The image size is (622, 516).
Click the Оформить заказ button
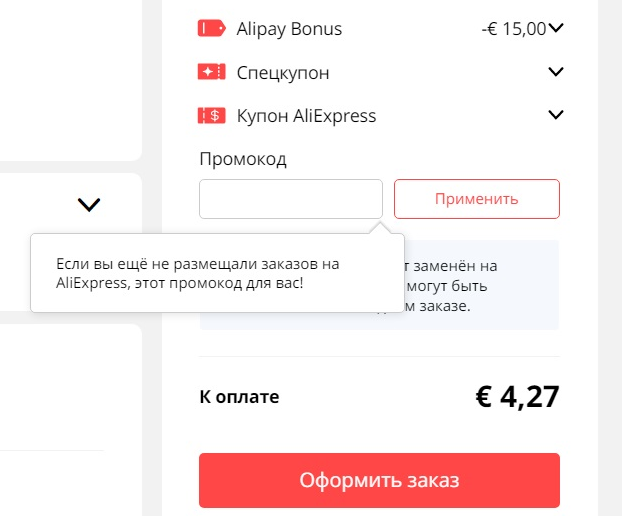(x=379, y=480)
